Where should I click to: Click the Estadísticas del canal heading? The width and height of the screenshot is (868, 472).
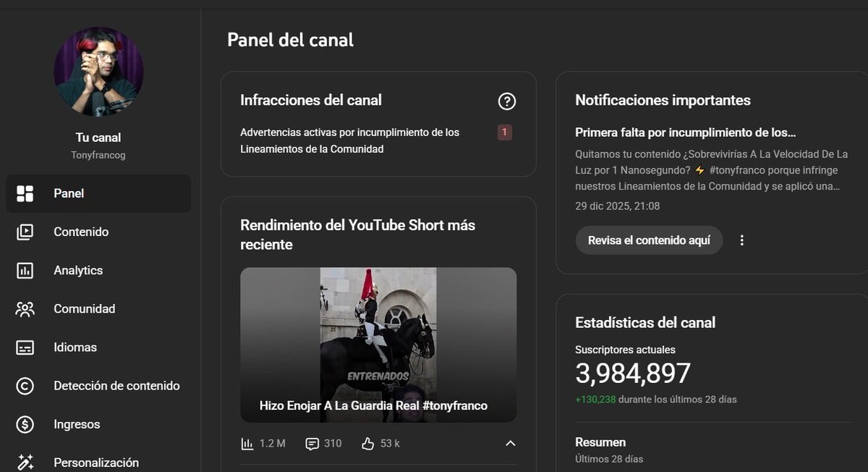pyautogui.click(x=645, y=323)
